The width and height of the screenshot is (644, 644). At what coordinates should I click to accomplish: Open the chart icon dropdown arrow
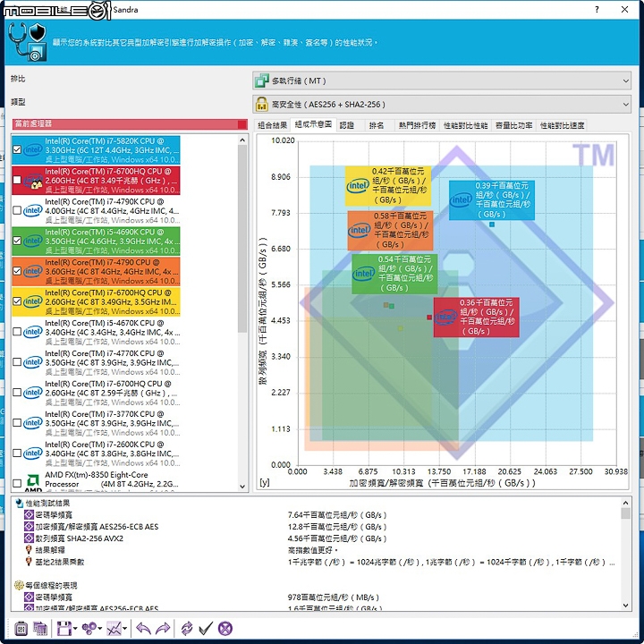pos(125,629)
